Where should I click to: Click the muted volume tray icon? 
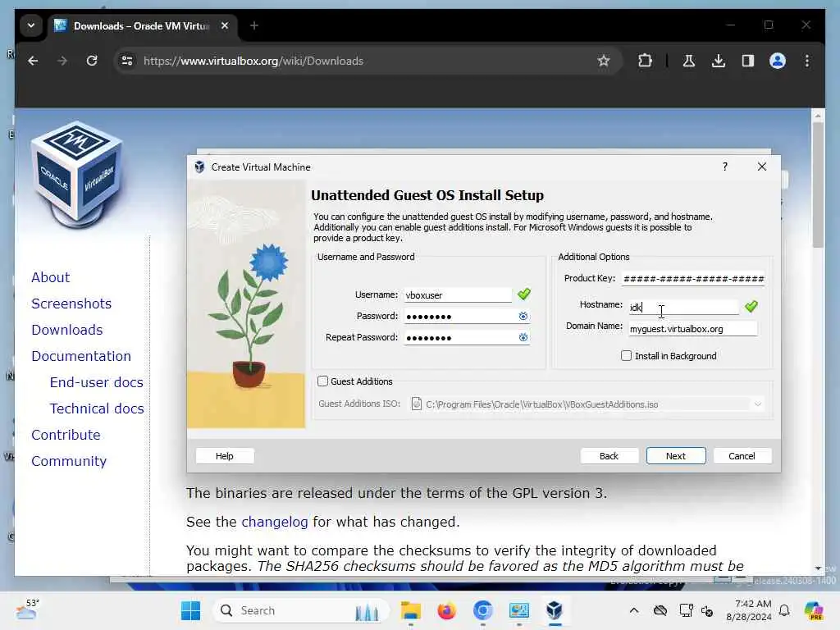(706, 611)
